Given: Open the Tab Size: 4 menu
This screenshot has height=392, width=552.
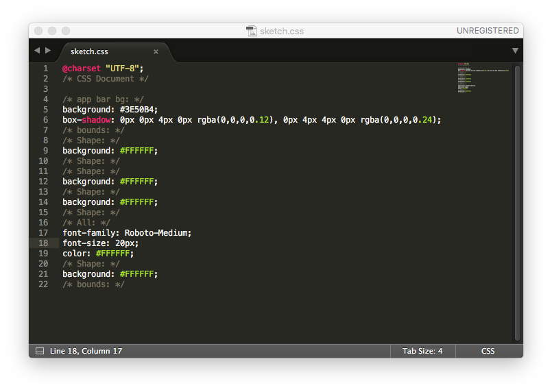Looking at the screenshot, I should 422,351.
